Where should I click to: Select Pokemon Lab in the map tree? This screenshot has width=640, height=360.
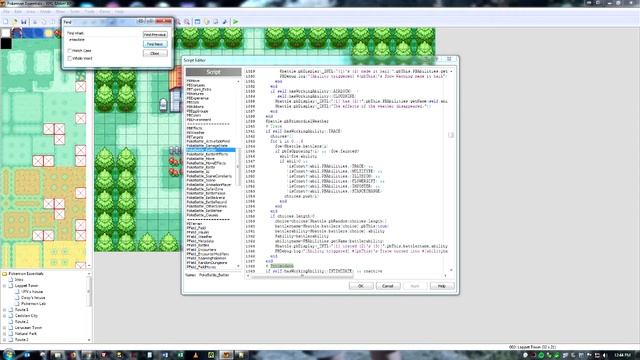33,304
